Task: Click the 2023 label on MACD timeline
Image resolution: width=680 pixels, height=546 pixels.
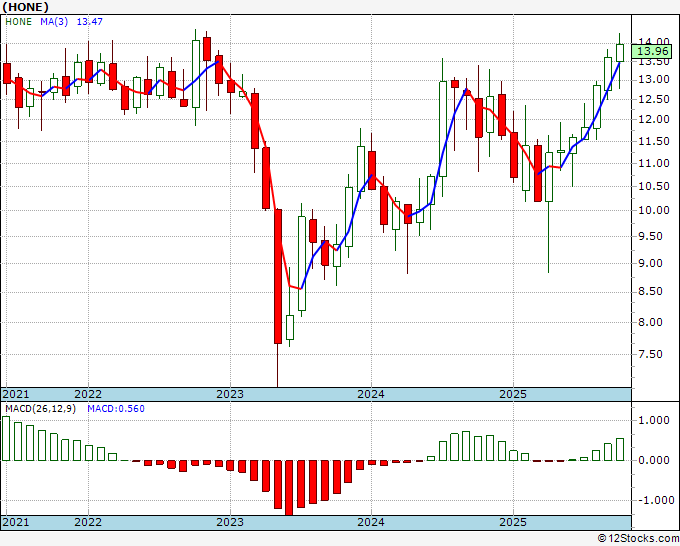Action: coord(230,522)
